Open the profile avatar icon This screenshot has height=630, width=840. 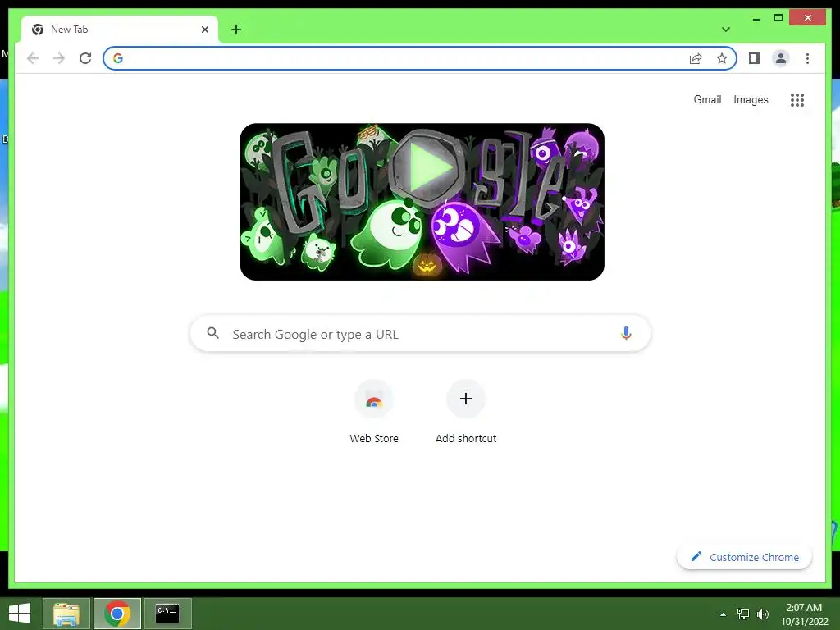coord(781,58)
